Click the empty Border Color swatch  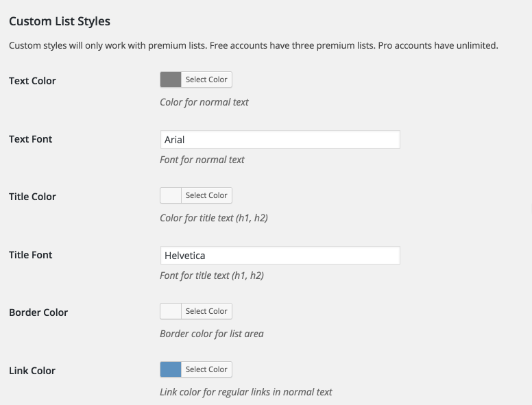(171, 311)
